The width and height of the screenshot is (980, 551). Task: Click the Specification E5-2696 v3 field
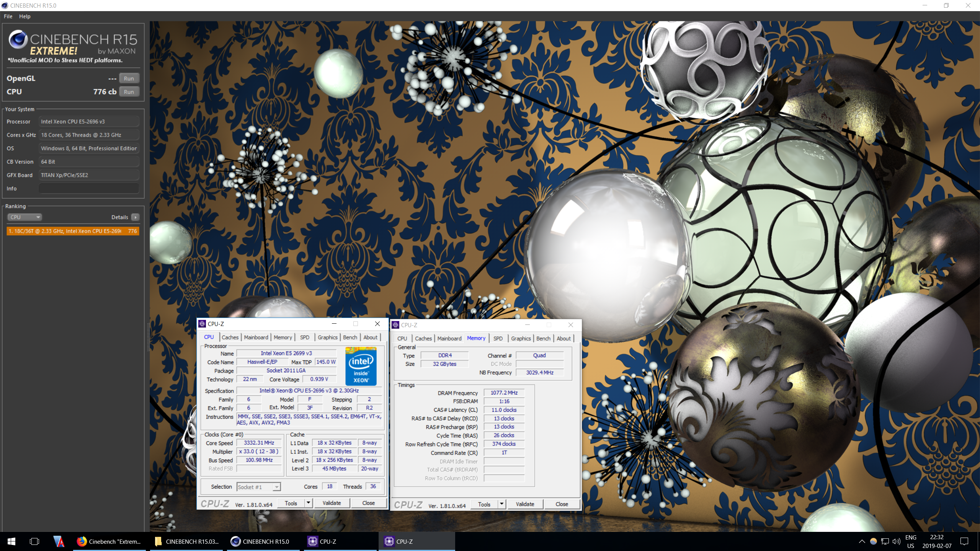pos(309,391)
